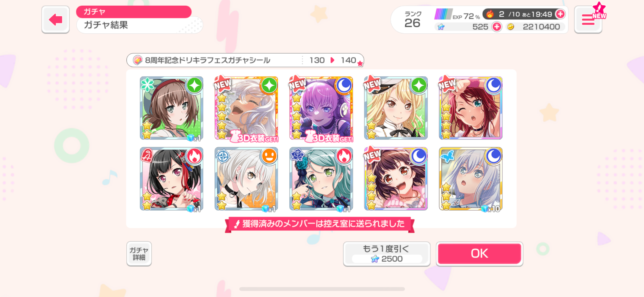Tap the flame boost icon

tap(490, 14)
